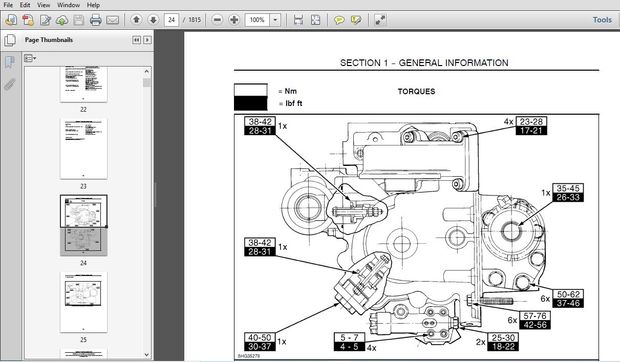Collapse the Page Thumbnails pane with the double-arrow button
Screen dimensions: 620x362
coord(136,40)
